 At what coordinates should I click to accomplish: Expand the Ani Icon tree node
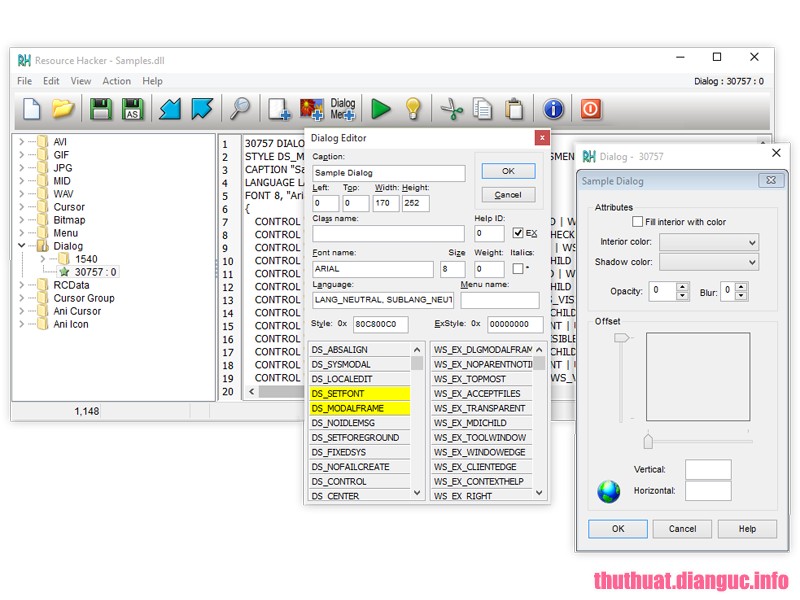pos(21,324)
